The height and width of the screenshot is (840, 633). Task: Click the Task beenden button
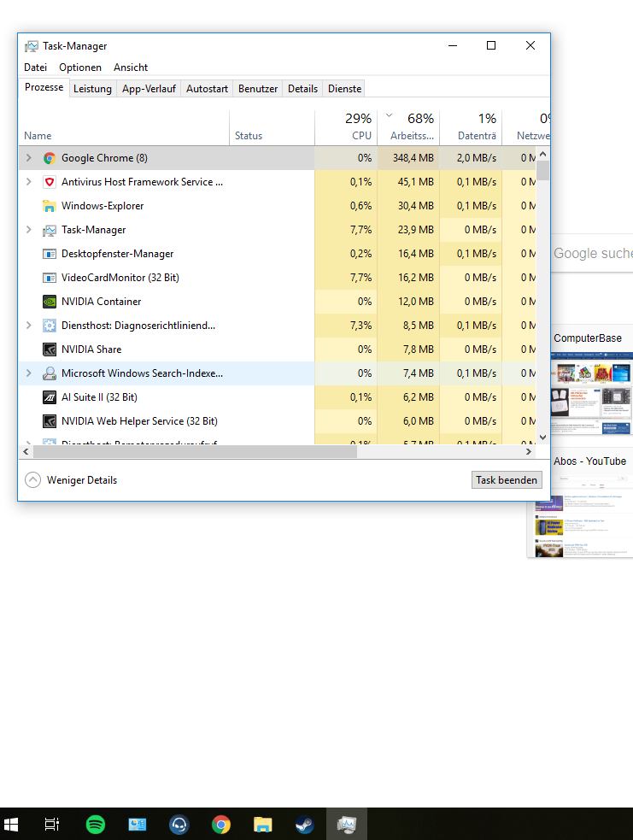coord(506,480)
